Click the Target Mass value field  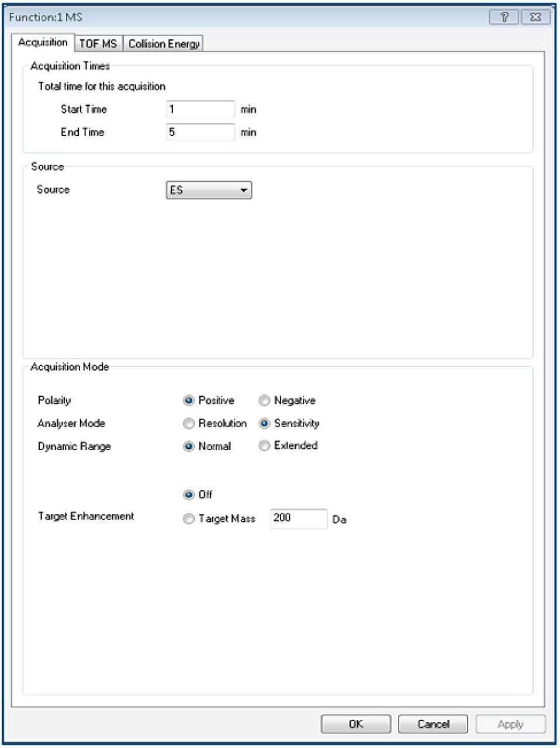point(299,518)
